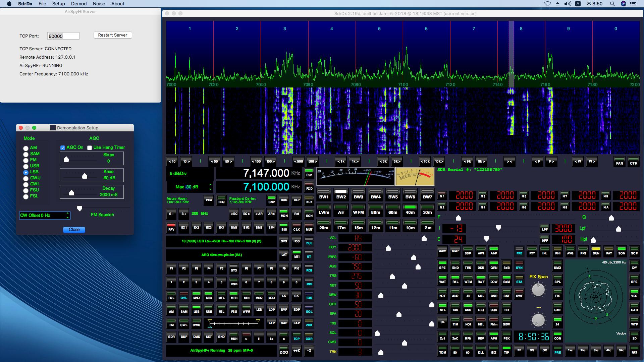The height and width of the screenshot is (362, 644).
Task: Open the volume icon in the menu bar
Action: (568, 4)
